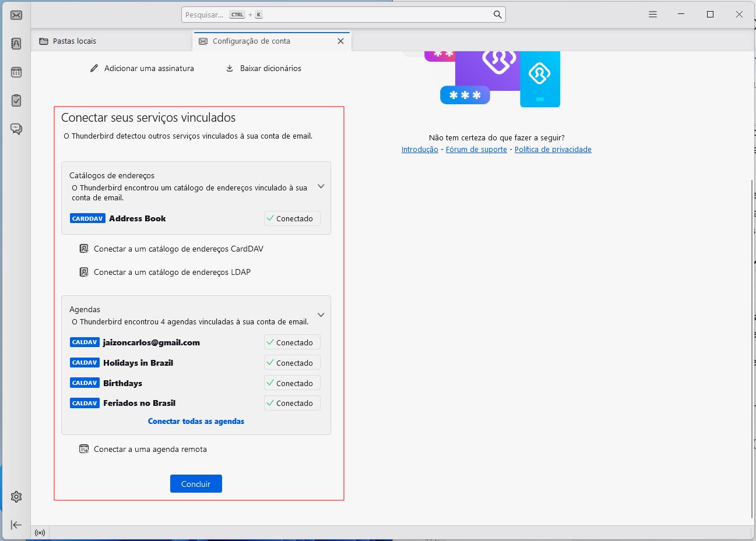756x541 pixels.
Task: Click the online status indicator icon
Action: point(40,533)
